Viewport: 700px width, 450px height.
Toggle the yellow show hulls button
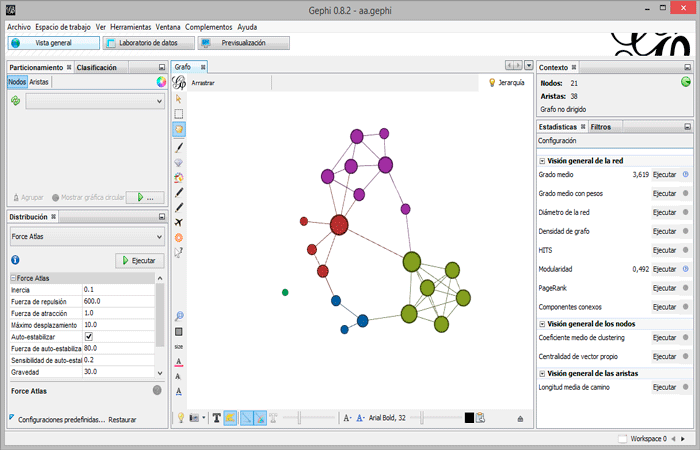[x=230, y=418]
